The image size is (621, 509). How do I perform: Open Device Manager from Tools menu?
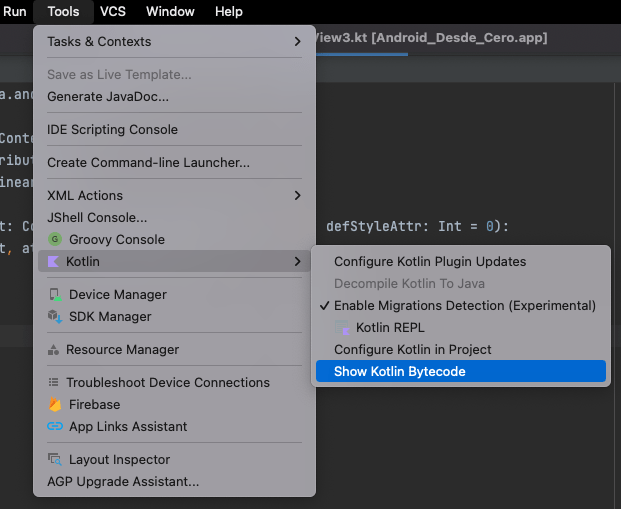[x=174, y=295]
